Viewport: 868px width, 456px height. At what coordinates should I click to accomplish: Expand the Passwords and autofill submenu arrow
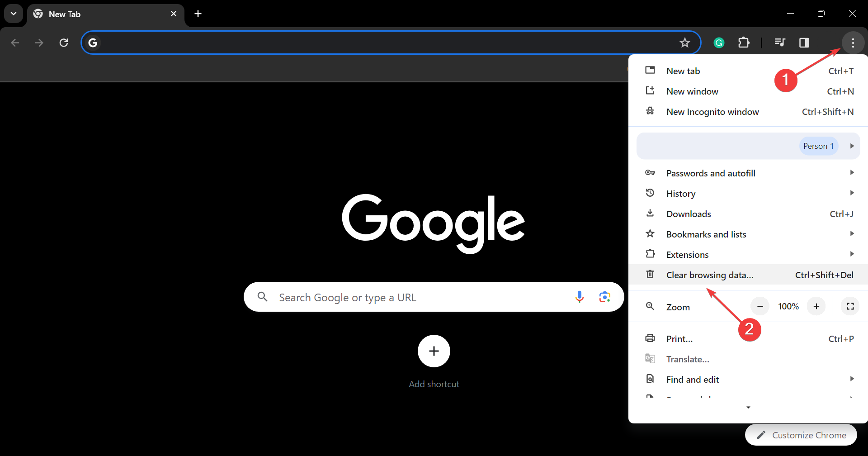pos(852,172)
